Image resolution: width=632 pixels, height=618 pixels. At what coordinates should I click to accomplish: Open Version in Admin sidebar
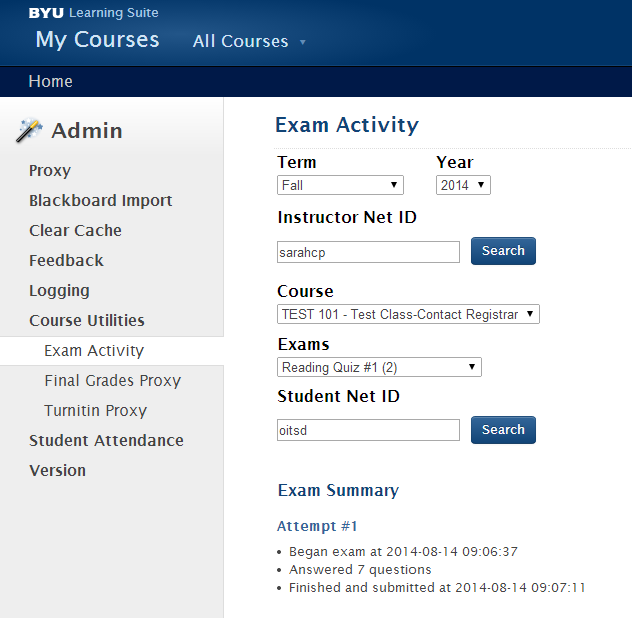[x=58, y=470]
